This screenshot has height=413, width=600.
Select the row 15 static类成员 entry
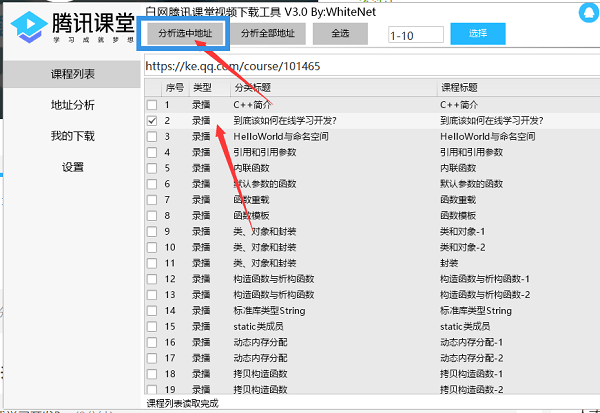point(265,327)
